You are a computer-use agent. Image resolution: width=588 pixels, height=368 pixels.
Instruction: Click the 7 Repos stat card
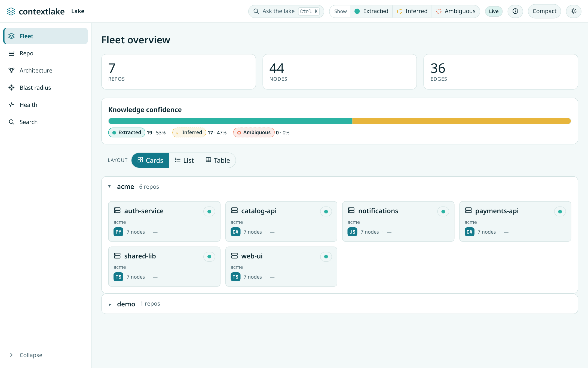pyautogui.click(x=179, y=72)
